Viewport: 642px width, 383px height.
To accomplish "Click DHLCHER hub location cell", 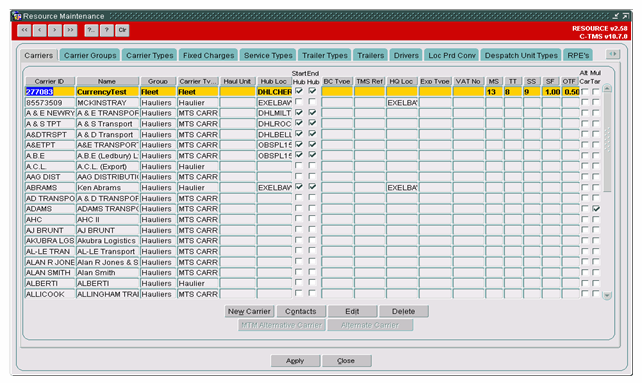I will coord(274,92).
